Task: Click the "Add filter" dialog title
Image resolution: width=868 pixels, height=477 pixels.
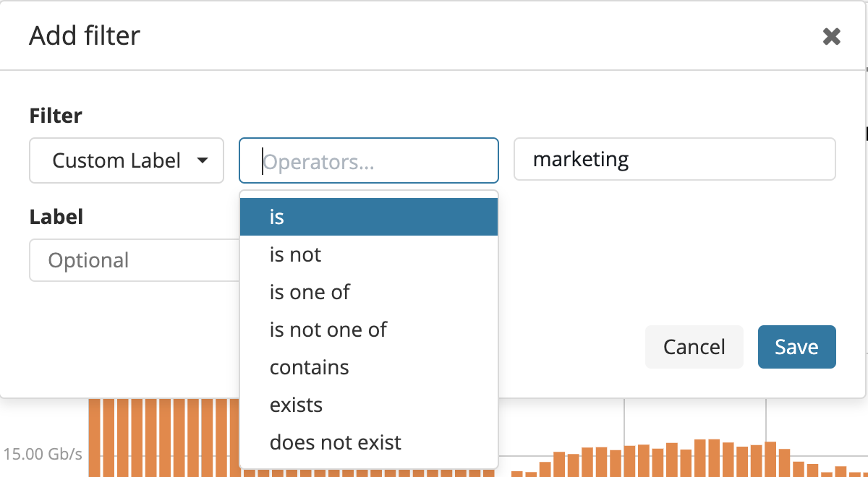Action: (x=85, y=35)
